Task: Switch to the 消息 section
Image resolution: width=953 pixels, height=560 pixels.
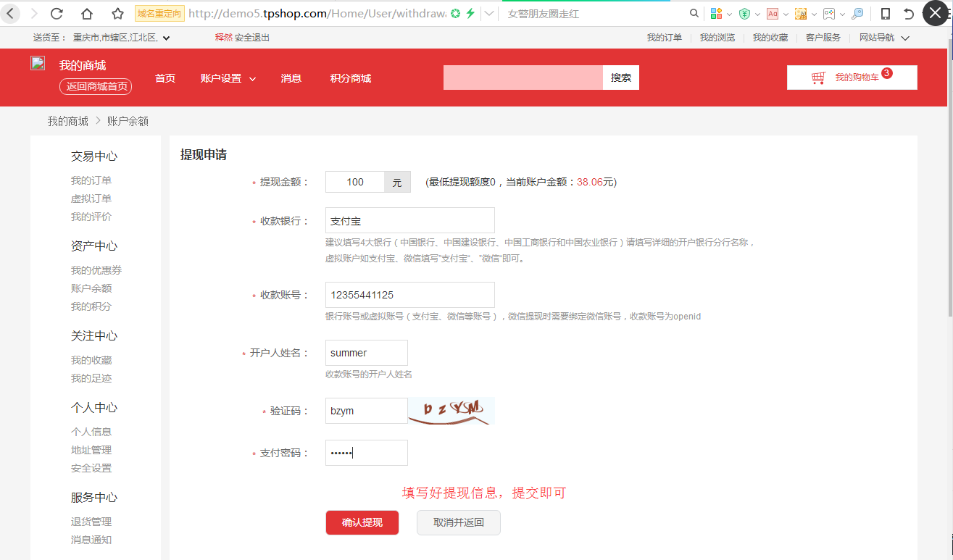Action: coord(291,78)
